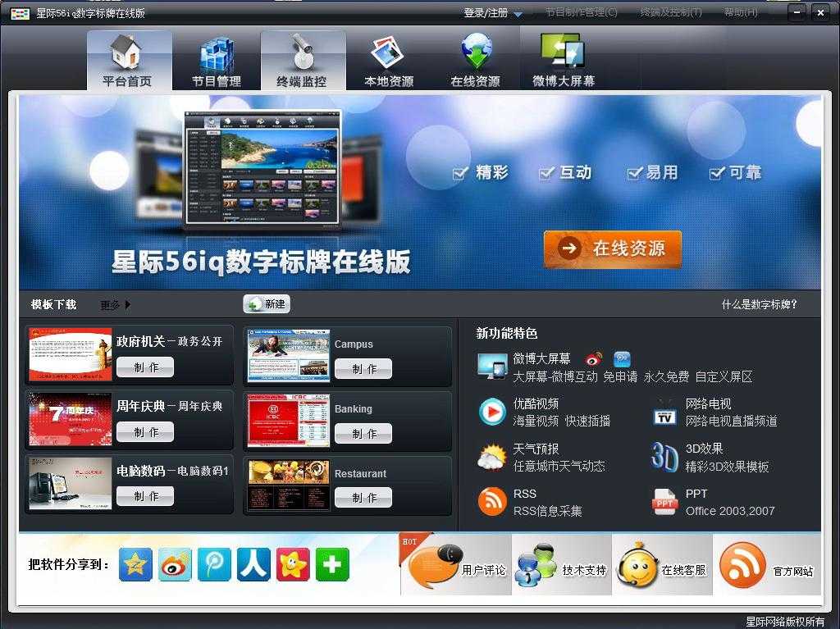Click the orange RSS feature icon

(x=492, y=502)
